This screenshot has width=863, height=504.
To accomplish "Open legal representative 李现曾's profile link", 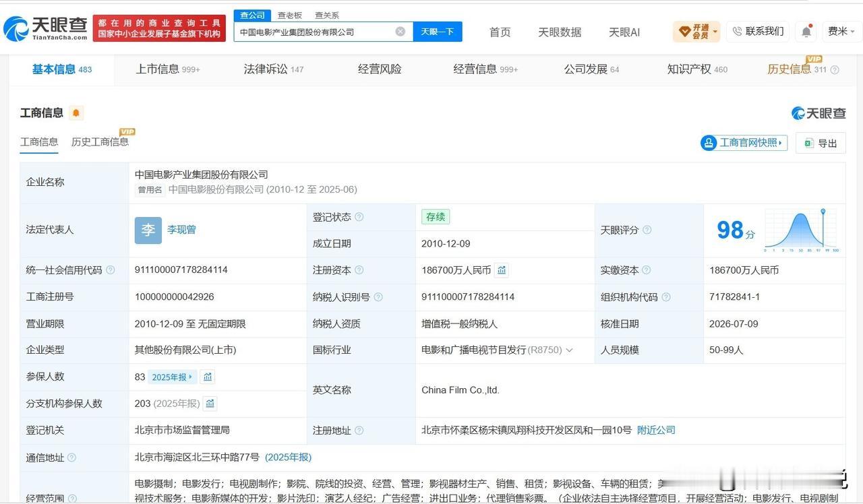I will click(x=181, y=230).
